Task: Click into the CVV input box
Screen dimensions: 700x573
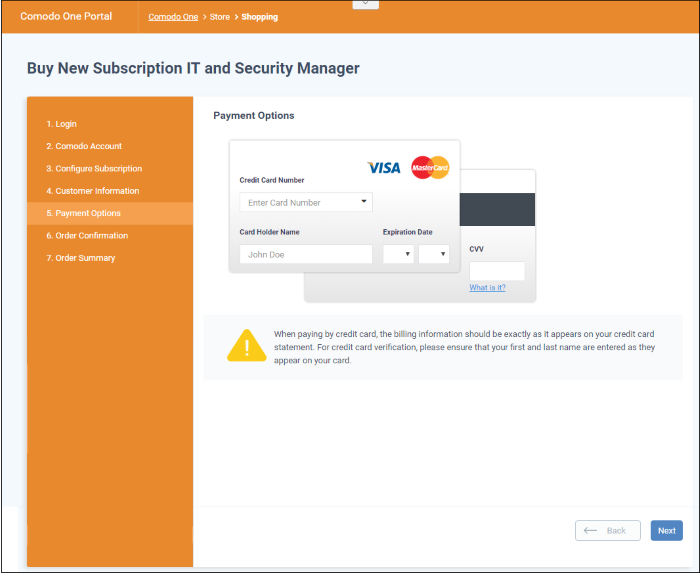Action: point(496,271)
